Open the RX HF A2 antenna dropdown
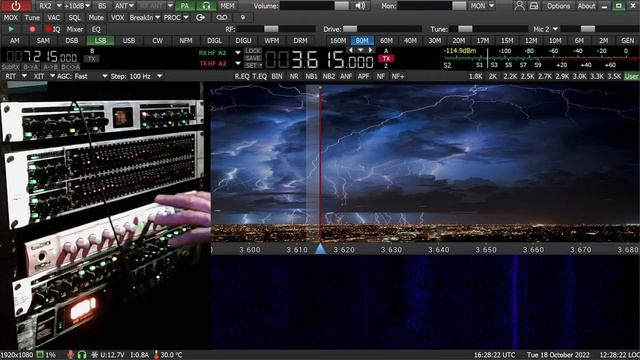This screenshot has width=640, height=360. click(x=238, y=53)
